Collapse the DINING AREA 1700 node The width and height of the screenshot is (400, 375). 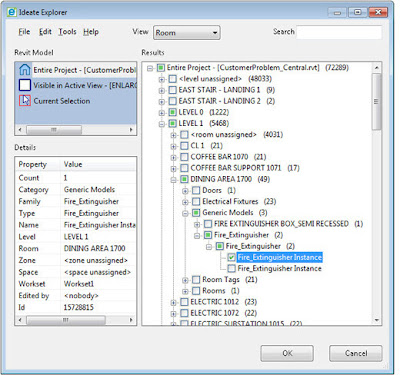(x=173, y=180)
